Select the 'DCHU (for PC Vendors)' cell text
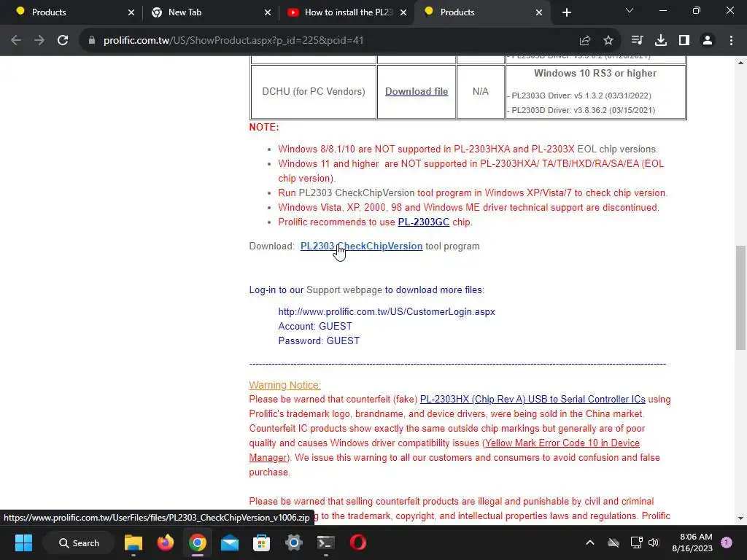The height and width of the screenshot is (560, 747). point(314,91)
